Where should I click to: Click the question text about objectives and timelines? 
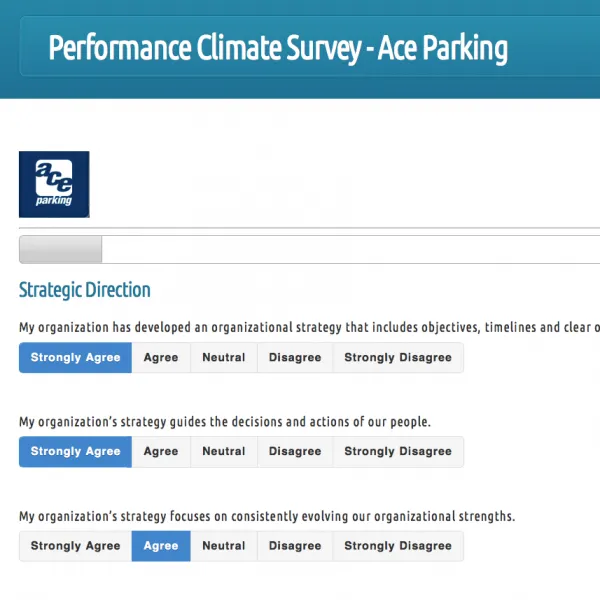pyautogui.click(x=309, y=328)
